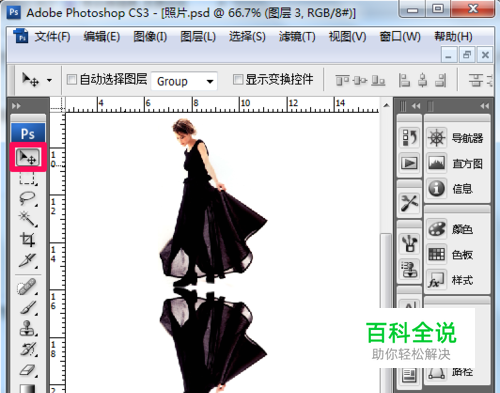This screenshot has width=500, height=393.
Task: Open the Group dropdown
Action: tap(184, 81)
